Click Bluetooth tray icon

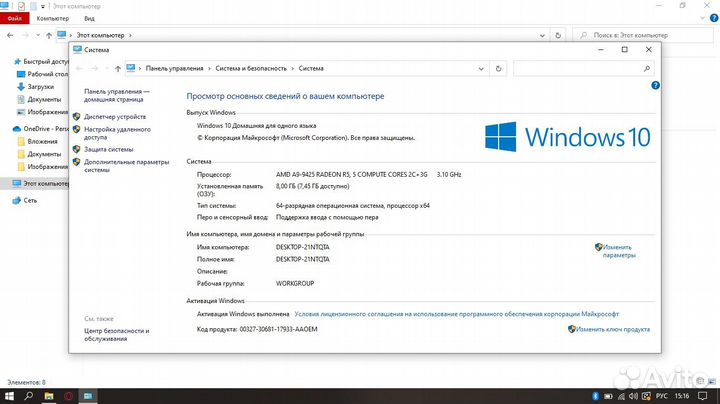596,396
